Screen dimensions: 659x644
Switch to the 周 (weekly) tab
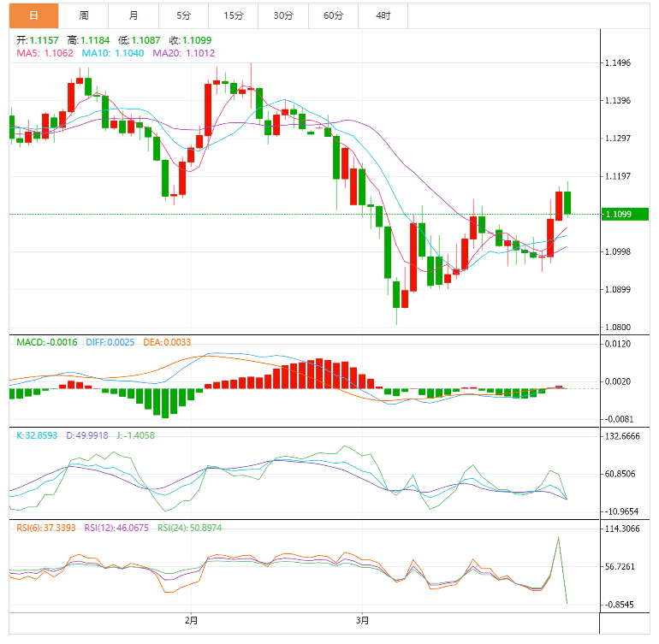tap(84, 16)
